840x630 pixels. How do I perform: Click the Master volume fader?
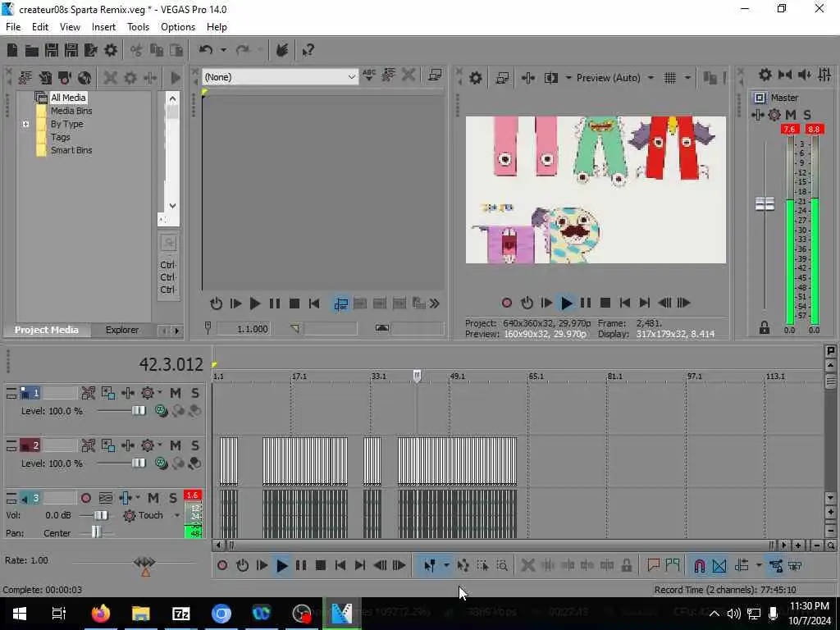pos(765,203)
